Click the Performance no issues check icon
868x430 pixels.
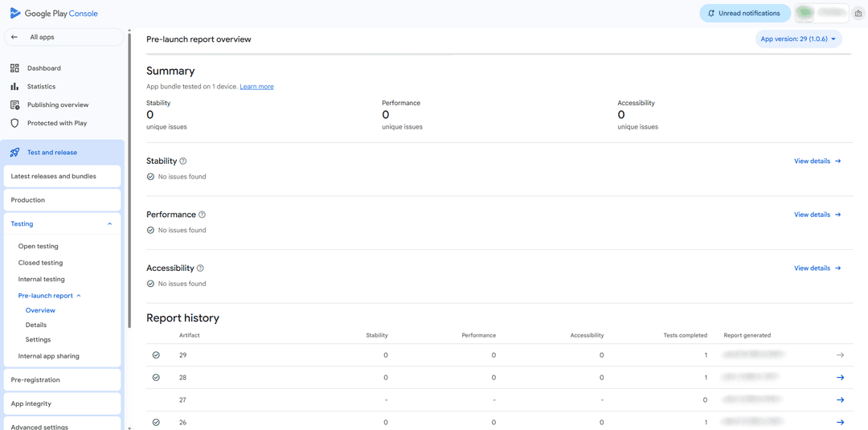(x=150, y=230)
